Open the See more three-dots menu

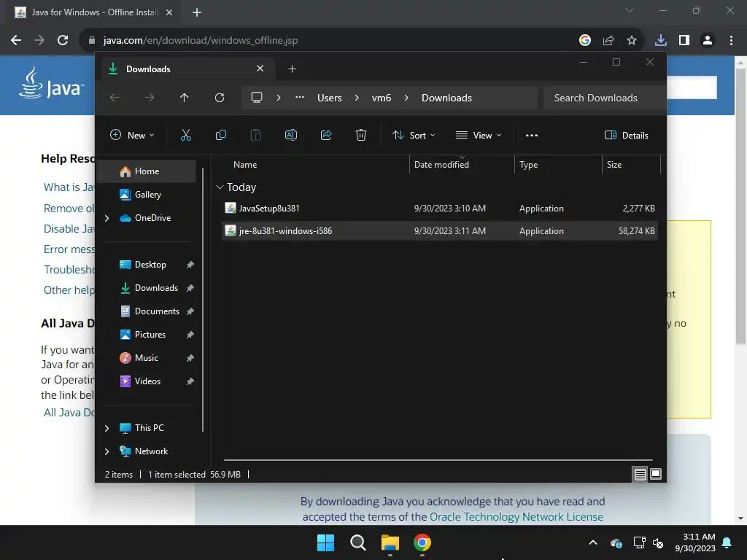532,135
